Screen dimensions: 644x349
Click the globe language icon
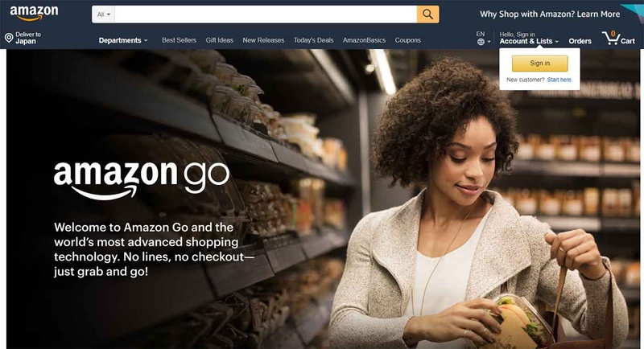(481, 42)
